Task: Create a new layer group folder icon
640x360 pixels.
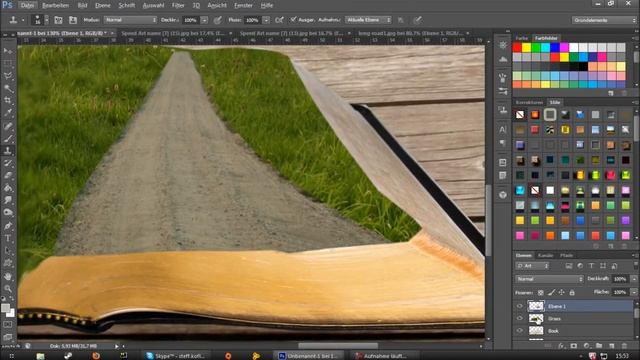Action: tap(599, 346)
